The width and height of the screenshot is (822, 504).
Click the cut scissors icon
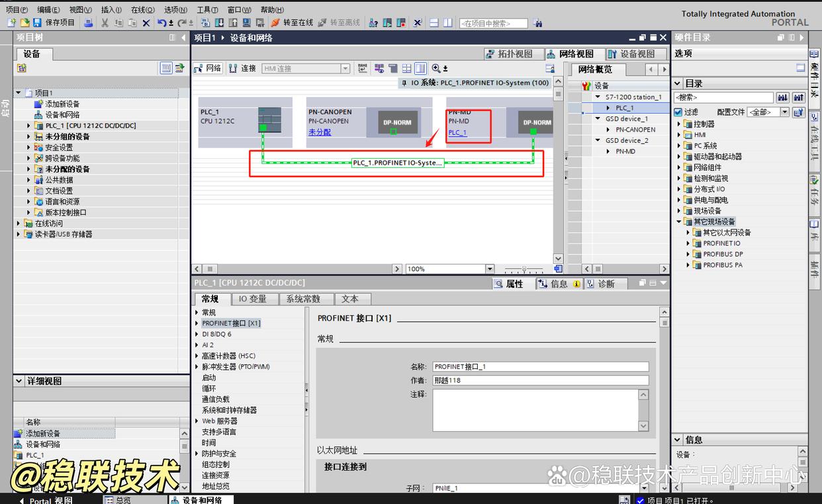105,22
